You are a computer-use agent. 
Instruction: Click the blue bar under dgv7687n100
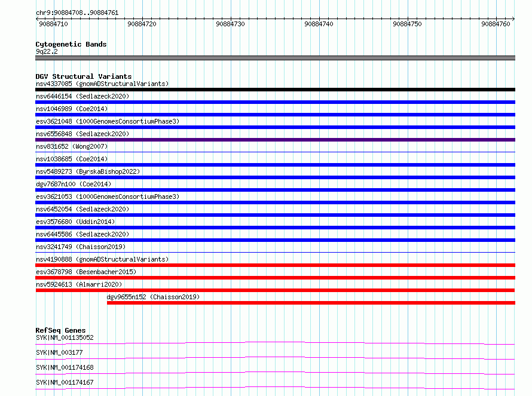(x=275, y=190)
